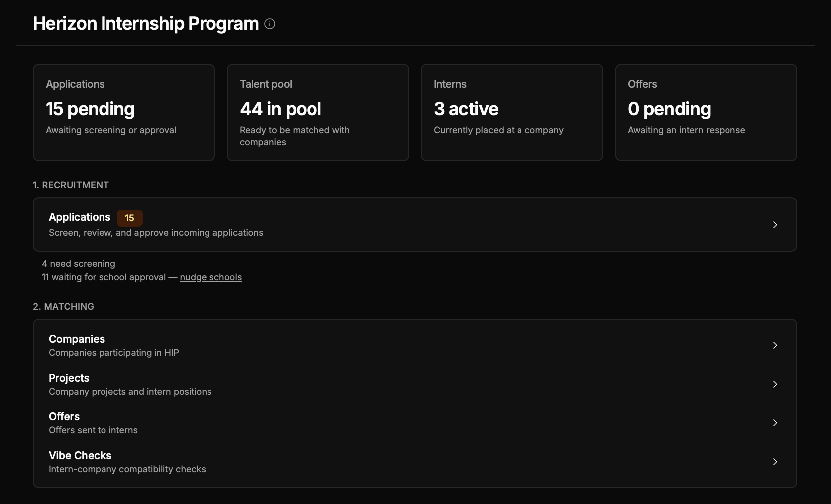Screen dimensions: 831x504
Task: Click 'Awaiting an intern response' caption
Action: click(687, 130)
